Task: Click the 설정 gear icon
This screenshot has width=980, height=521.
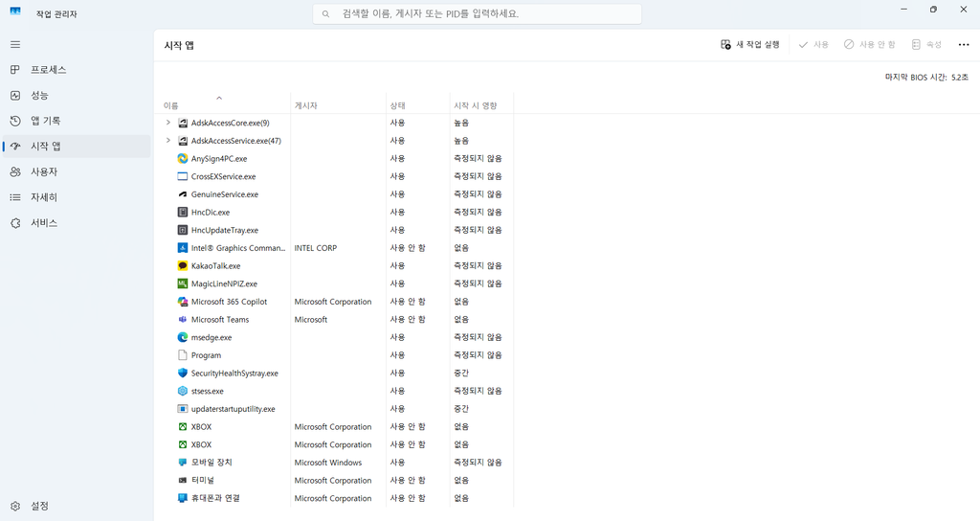Action: (15, 506)
